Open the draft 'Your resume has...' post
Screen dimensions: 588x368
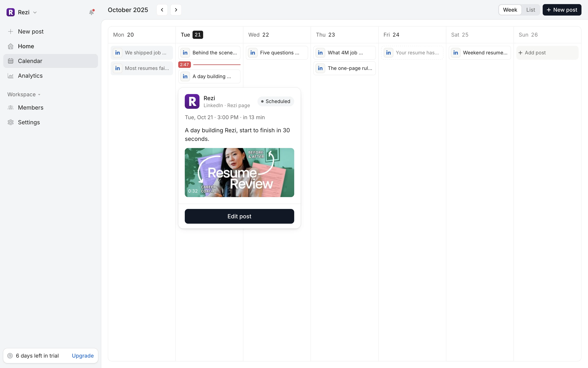(412, 53)
